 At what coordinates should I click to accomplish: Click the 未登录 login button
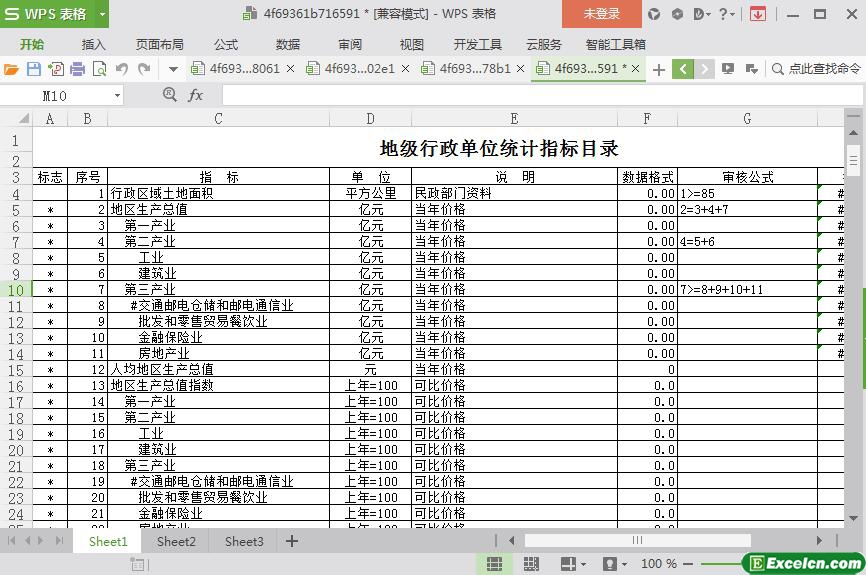[x=602, y=14]
